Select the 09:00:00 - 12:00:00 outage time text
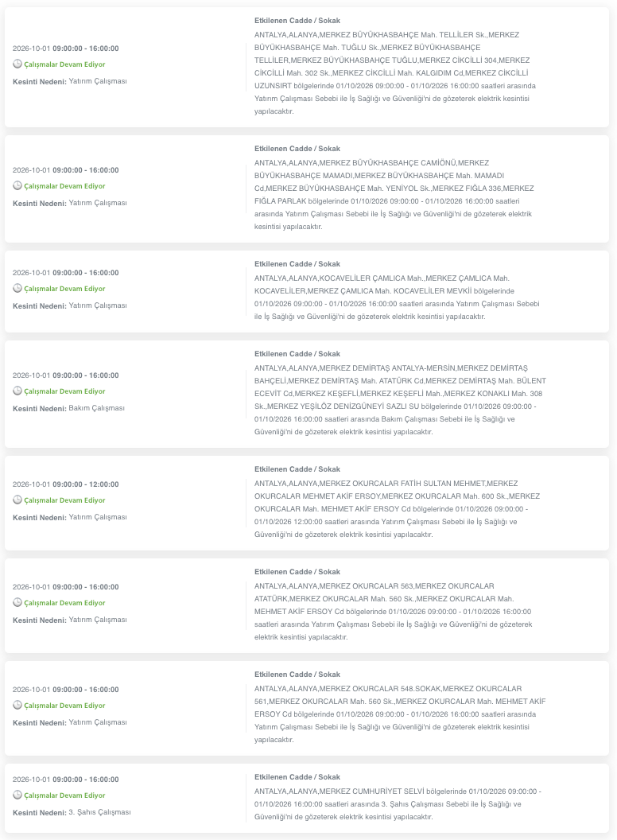 tap(86, 484)
